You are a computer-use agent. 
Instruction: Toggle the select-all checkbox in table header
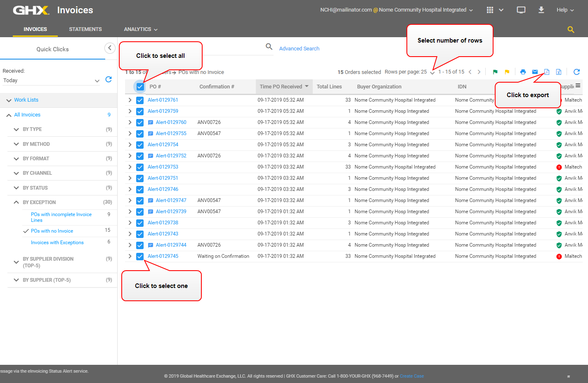pos(140,87)
